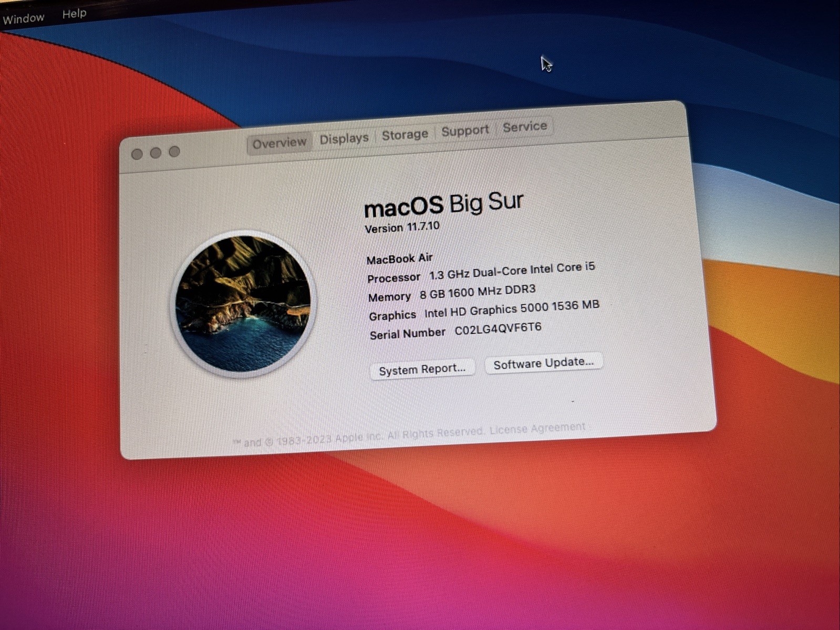This screenshot has height=630, width=840.
Task: Click the Version 11.7.10 text
Action: coord(402,228)
